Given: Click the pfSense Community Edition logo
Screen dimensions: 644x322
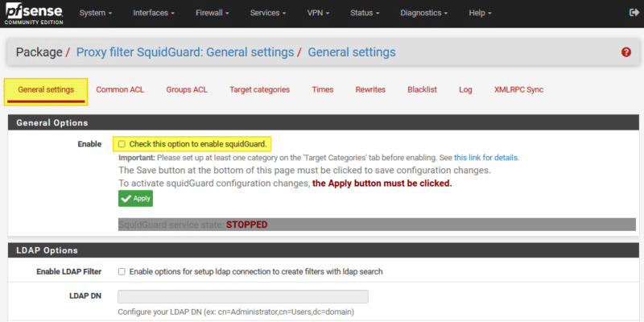Looking at the screenshot, I should 34,14.
